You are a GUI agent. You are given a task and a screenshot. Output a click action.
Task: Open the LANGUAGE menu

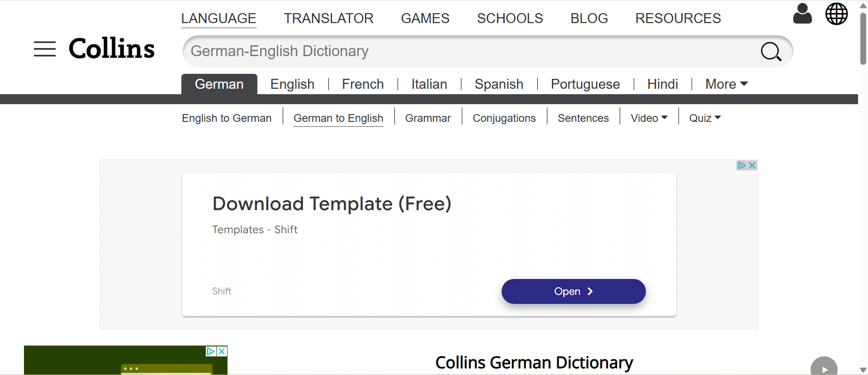coord(219,19)
